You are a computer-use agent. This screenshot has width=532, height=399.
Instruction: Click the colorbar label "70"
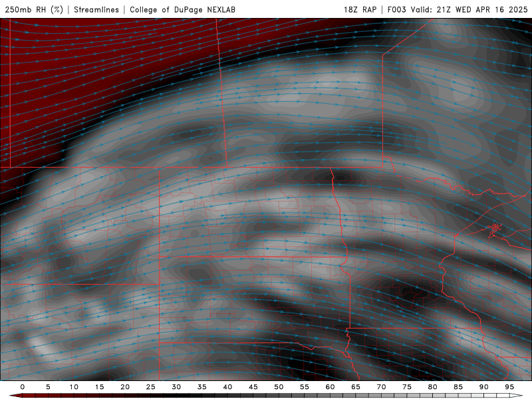point(381,387)
